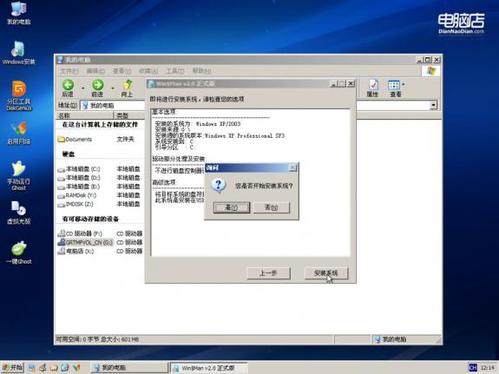This screenshot has height=374, width=499.
Task: Open the dropdown arrow beside 前进 button
Action: click(113, 88)
